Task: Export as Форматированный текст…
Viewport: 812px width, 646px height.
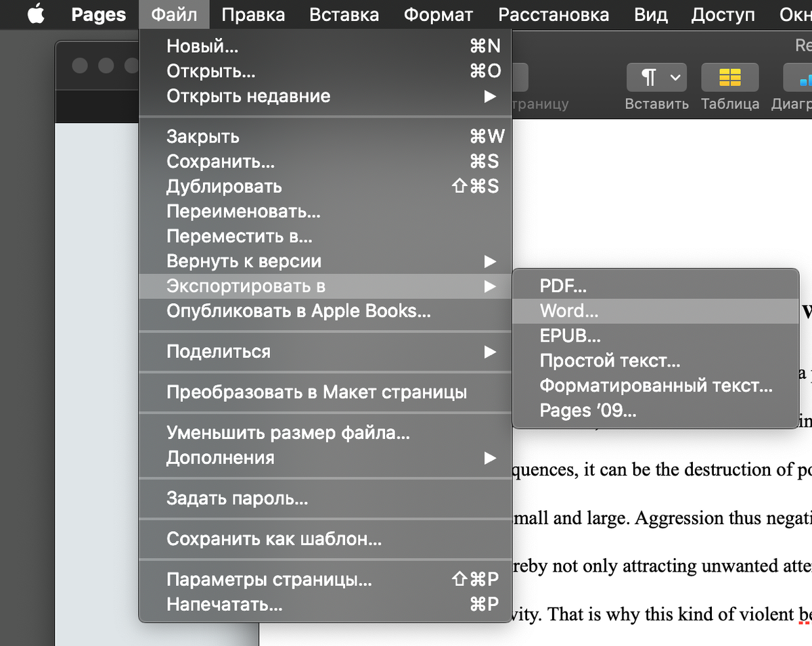Action: [x=656, y=386]
